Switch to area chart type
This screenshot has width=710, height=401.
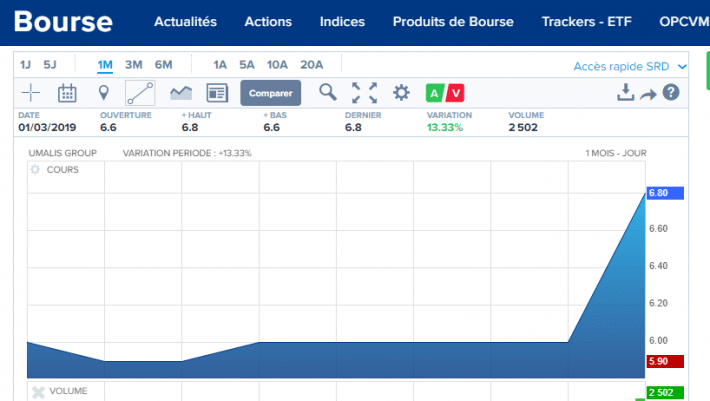click(x=181, y=93)
